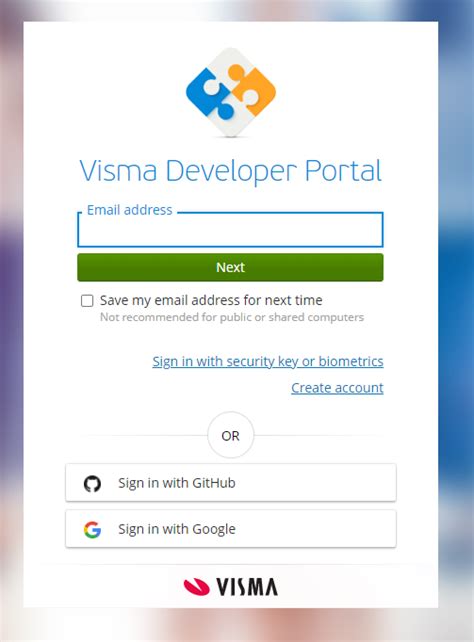Screen dimensions: 474x642
Task: Choose the Sign in with Google button
Action: click(x=231, y=529)
